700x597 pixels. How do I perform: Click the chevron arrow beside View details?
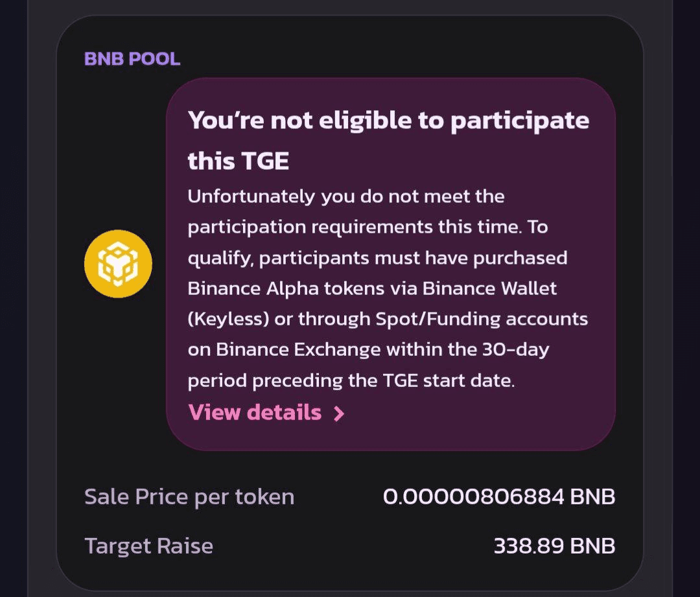coord(338,414)
